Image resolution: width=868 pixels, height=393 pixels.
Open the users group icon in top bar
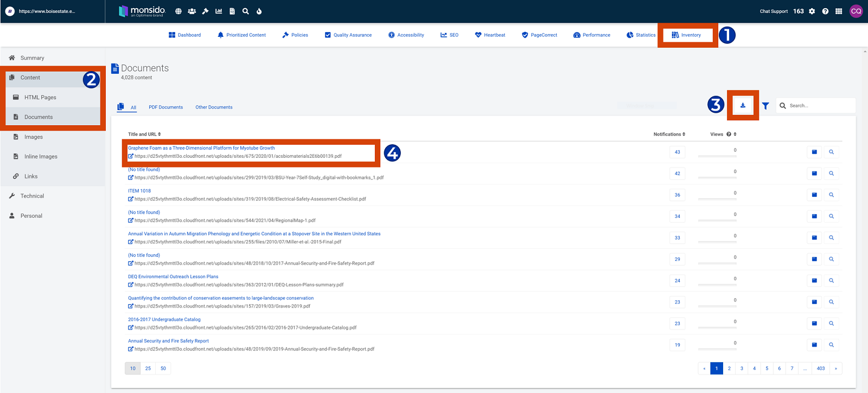pos(192,11)
